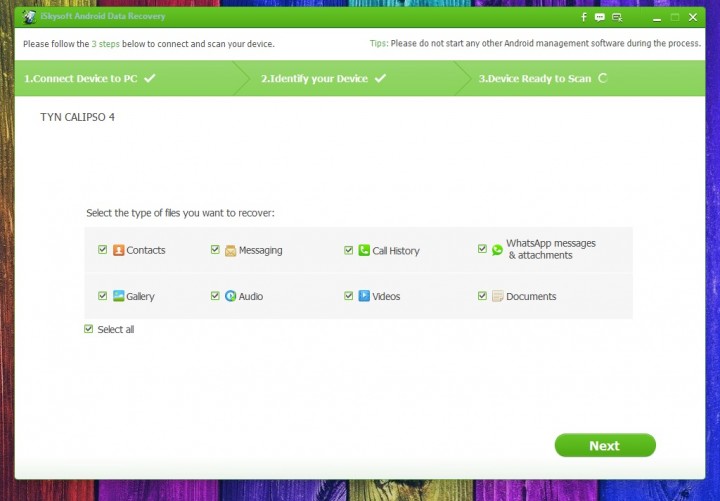Click the 'Audio' label text
The height and width of the screenshot is (501, 720).
251,296
